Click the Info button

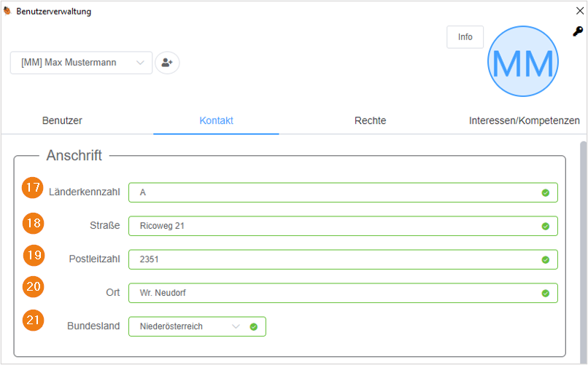pos(465,37)
